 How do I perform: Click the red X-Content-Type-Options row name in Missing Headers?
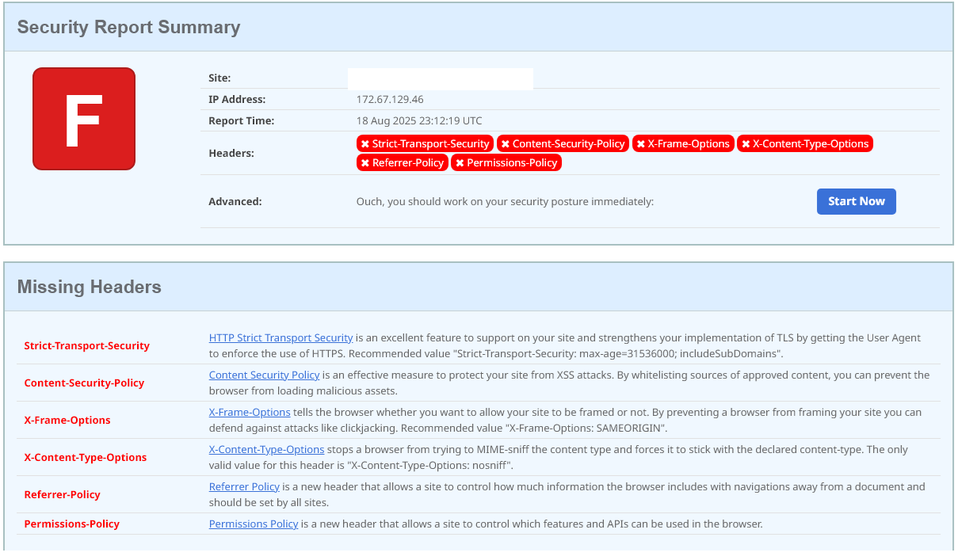[x=86, y=457]
